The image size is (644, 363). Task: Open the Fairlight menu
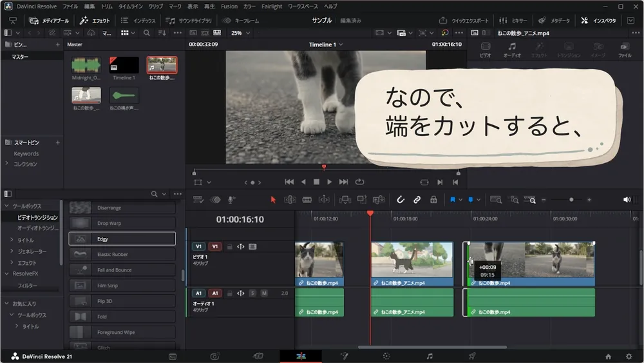coord(272,6)
